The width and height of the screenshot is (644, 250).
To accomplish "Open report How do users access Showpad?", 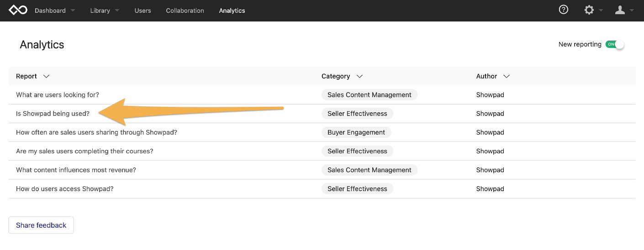I will click(x=65, y=188).
